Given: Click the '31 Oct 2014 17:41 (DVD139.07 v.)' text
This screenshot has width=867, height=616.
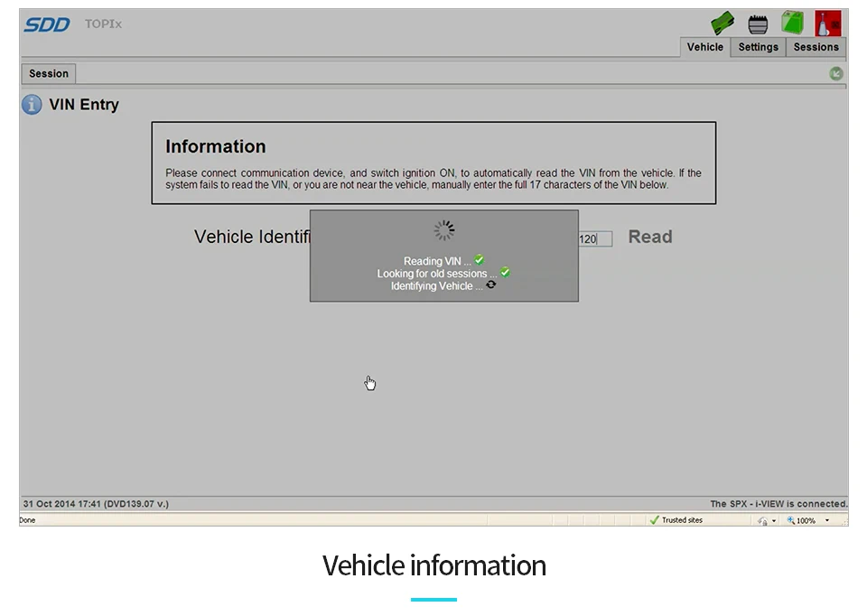Looking at the screenshot, I should pos(97,504).
